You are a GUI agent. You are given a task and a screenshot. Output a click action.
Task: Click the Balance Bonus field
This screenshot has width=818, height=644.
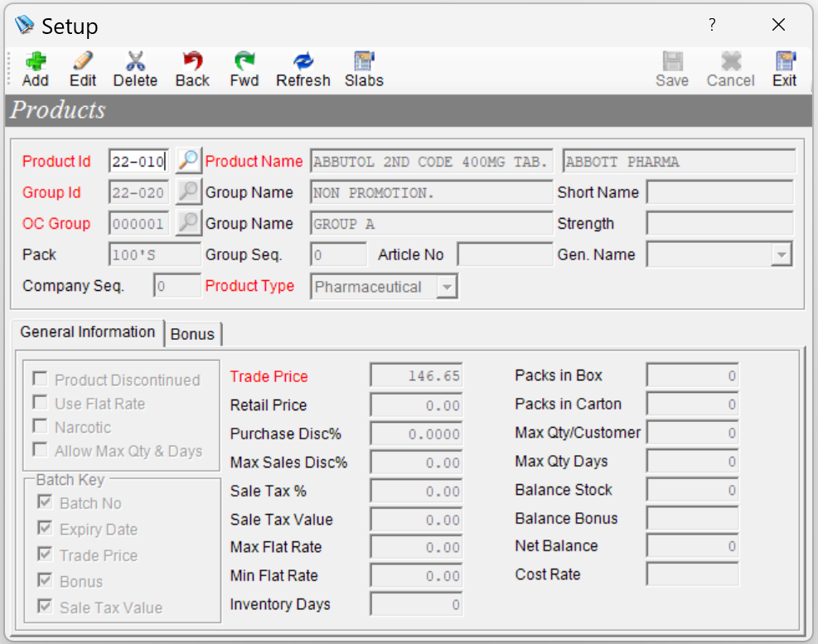(x=692, y=519)
